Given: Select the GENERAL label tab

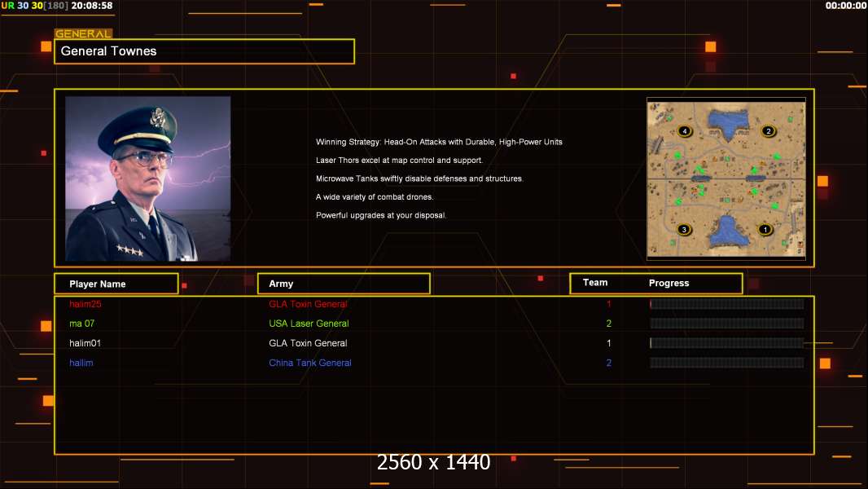Looking at the screenshot, I should pyautogui.click(x=83, y=34).
